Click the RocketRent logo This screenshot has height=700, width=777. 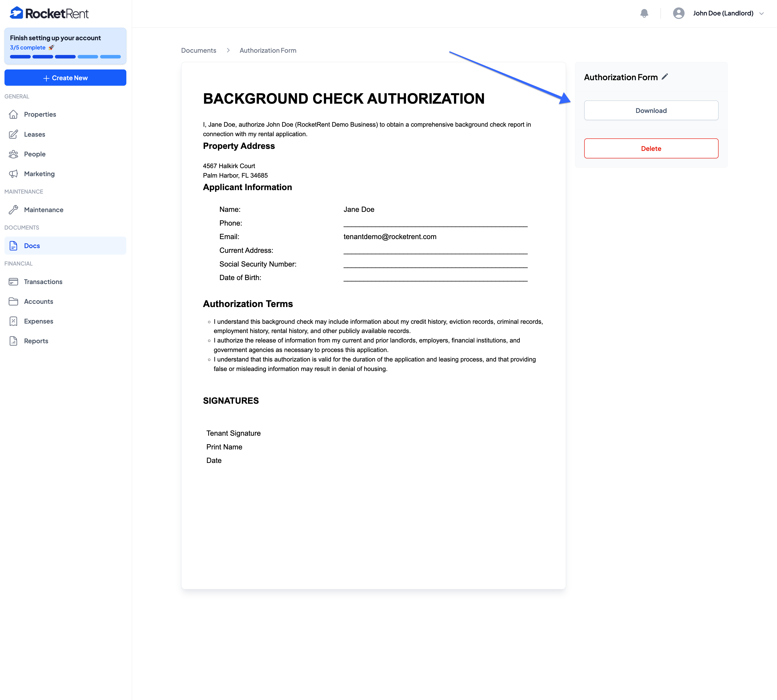49,13
